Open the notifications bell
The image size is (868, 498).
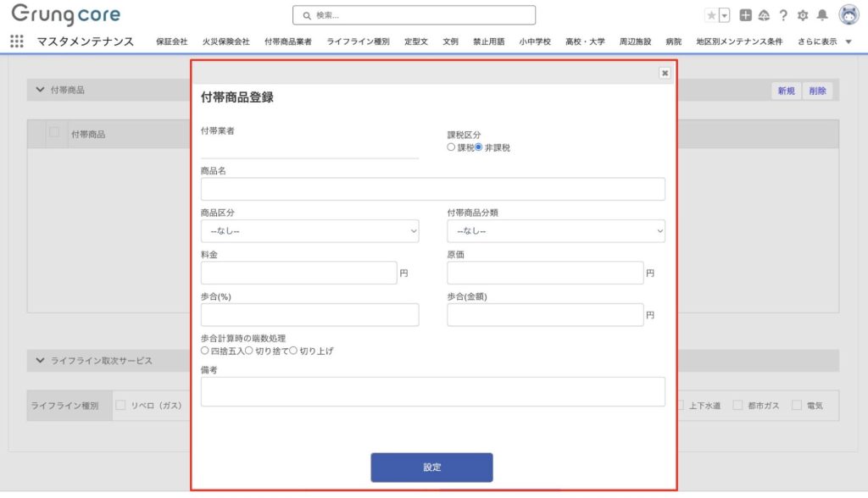click(821, 15)
